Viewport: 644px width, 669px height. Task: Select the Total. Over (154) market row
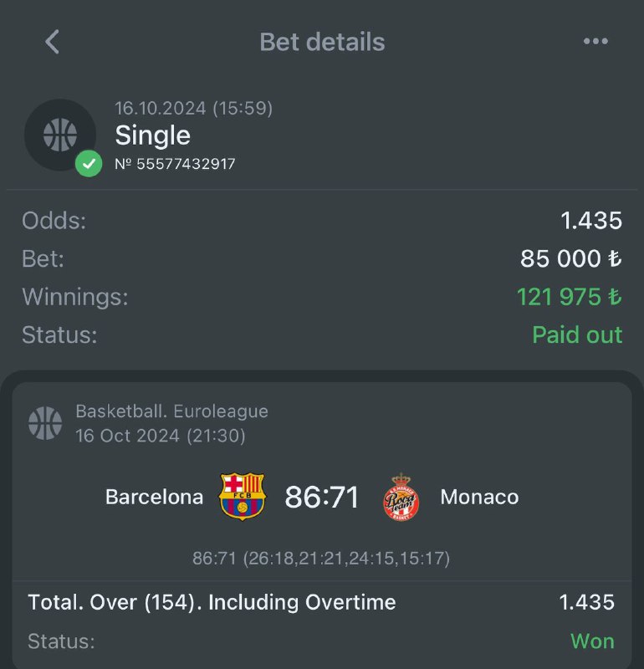pyautogui.click(x=212, y=602)
